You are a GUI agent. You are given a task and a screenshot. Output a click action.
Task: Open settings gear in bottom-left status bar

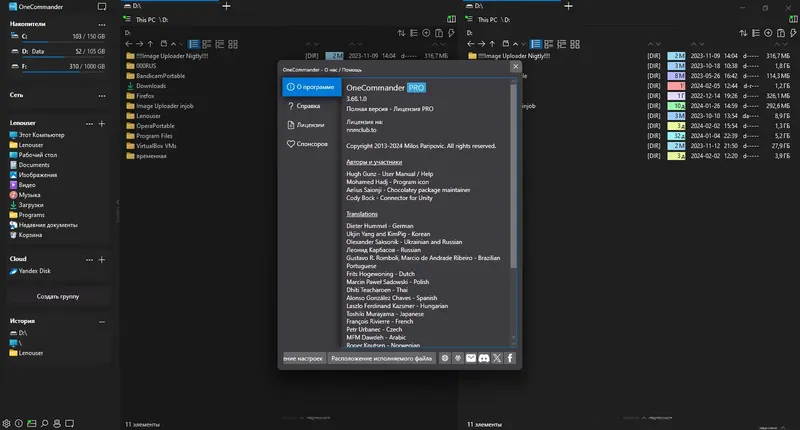(6, 423)
